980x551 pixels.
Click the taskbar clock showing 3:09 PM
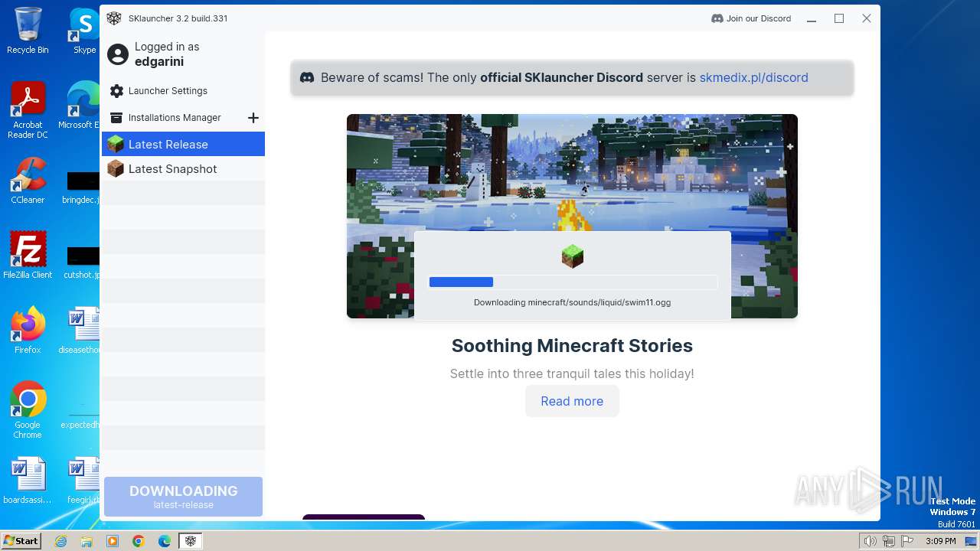[940, 541]
